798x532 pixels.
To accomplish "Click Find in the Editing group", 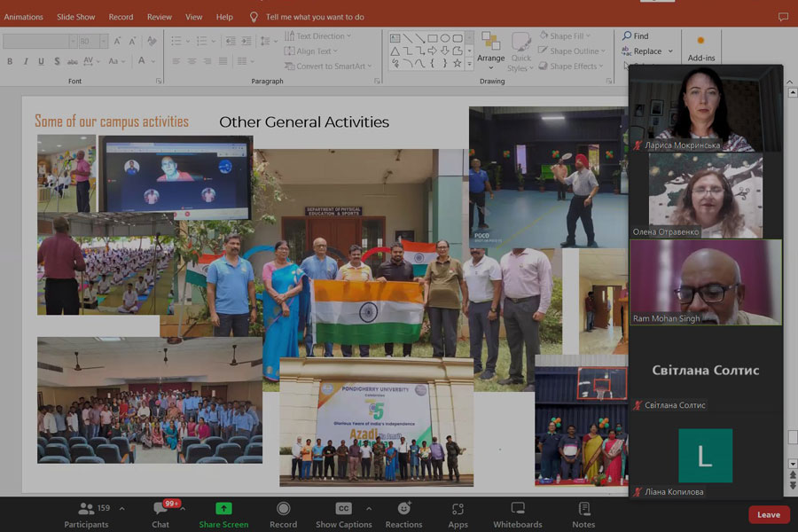I will [636, 36].
